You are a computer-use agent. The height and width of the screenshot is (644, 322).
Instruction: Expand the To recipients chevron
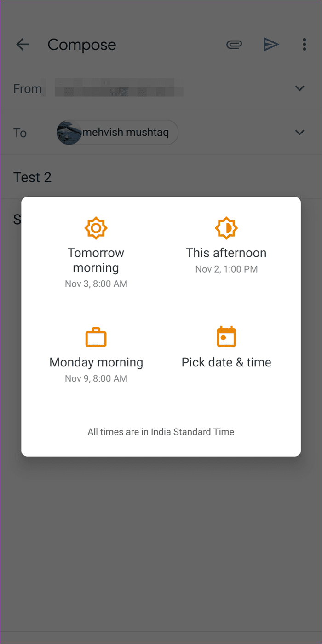(300, 133)
